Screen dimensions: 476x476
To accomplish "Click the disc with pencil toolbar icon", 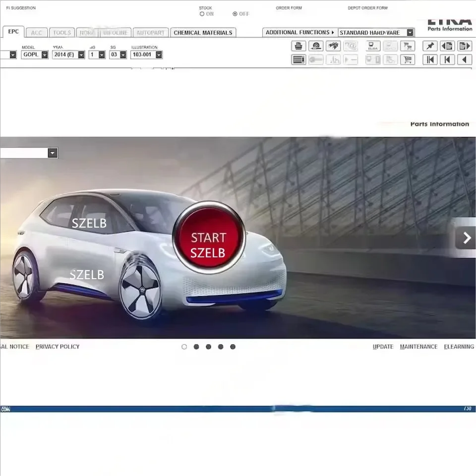I will [x=316, y=46].
